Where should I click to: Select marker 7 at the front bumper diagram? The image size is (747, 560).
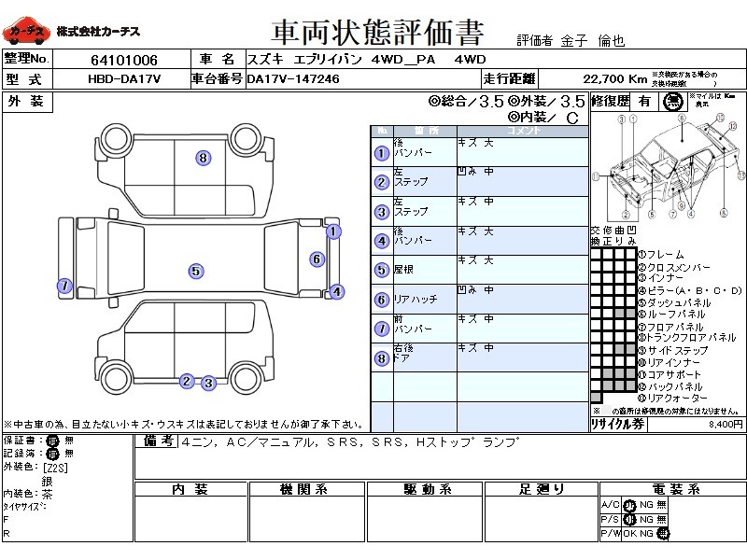[64, 287]
